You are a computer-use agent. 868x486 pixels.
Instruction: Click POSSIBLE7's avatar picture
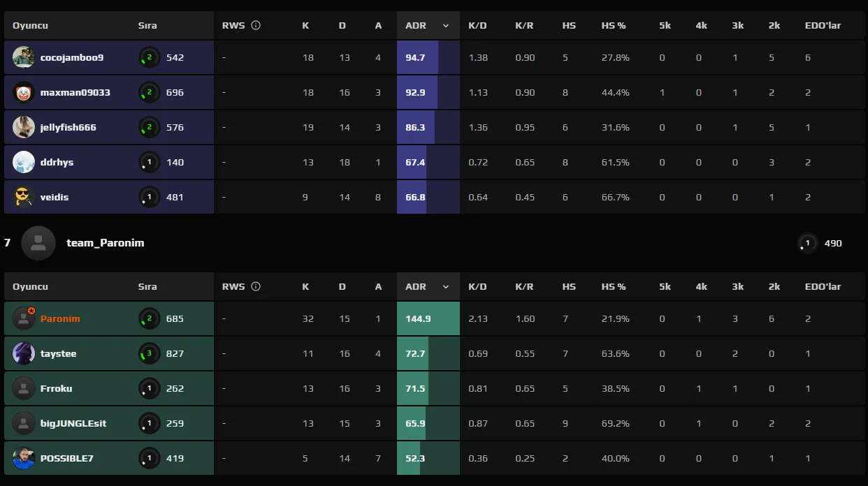point(24,458)
